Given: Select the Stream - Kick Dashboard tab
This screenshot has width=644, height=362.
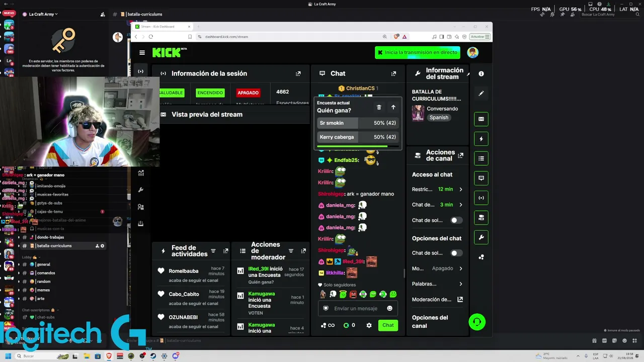Looking at the screenshot, I should tap(163, 27).
